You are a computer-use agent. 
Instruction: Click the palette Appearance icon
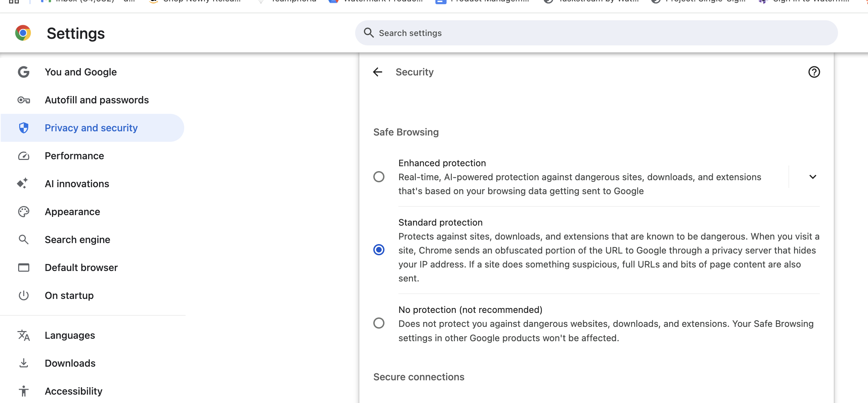point(23,212)
